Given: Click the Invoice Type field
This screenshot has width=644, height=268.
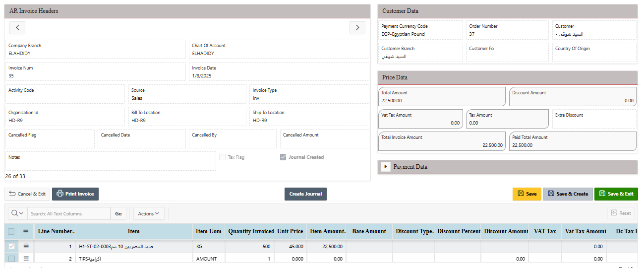Looking at the screenshot, I should (309, 94).
